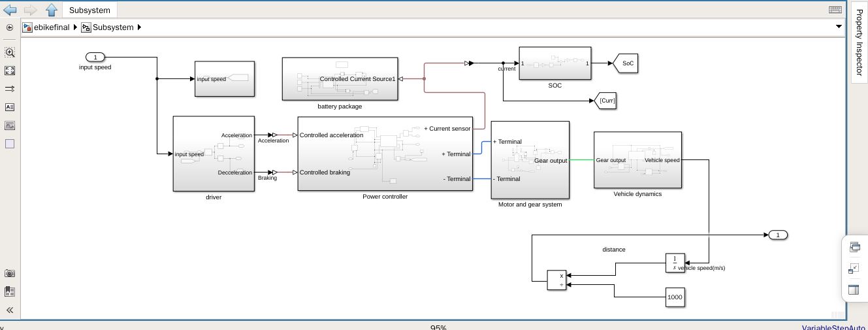Screen dimensions: 868x330
Task: Select the Power controller block
Action: [x=385, y=154]
